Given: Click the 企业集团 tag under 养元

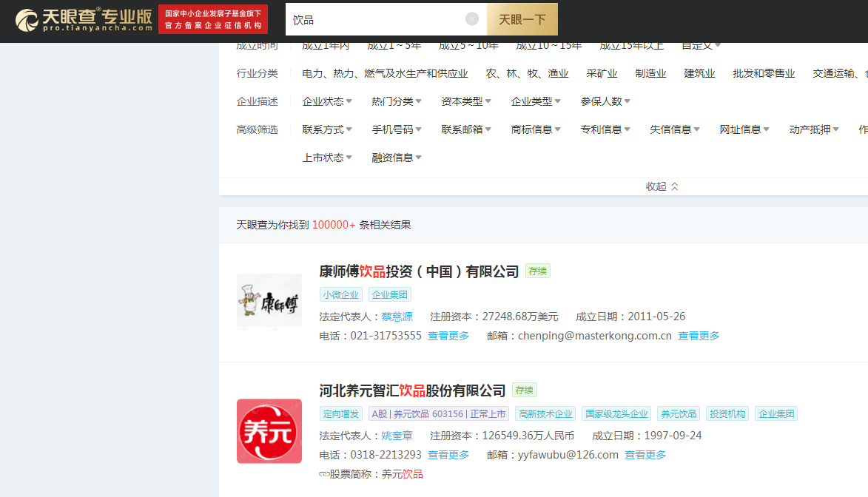Looking at the screenshot, I should click(x=776, y=413).
